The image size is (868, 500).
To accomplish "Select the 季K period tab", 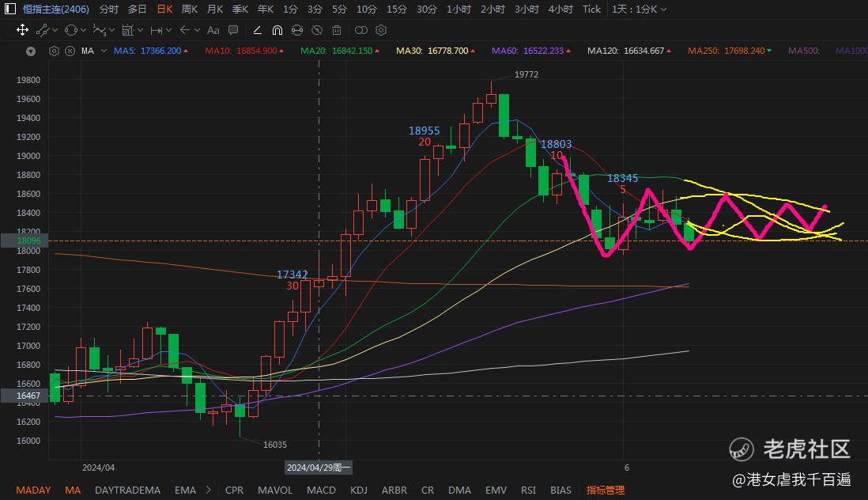I will pos(240,9).
